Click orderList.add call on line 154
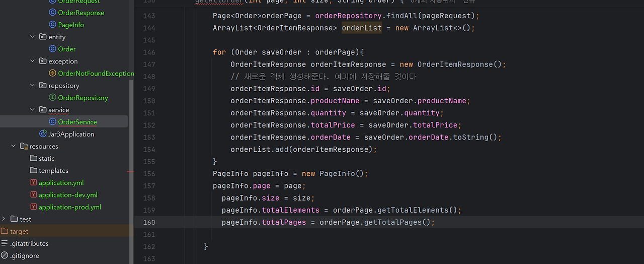The width and height of the screenshot is (644, 264). click(x=304, y=150)
